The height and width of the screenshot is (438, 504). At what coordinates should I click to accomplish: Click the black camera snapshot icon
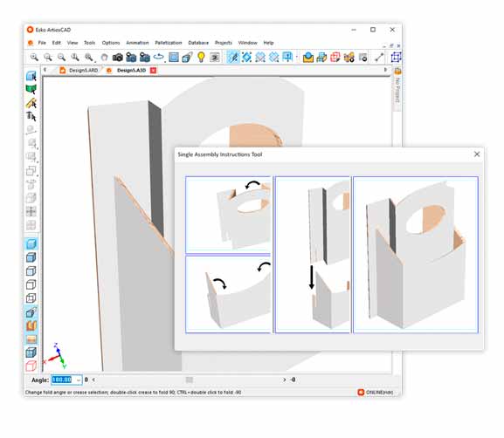pos(118,58)
